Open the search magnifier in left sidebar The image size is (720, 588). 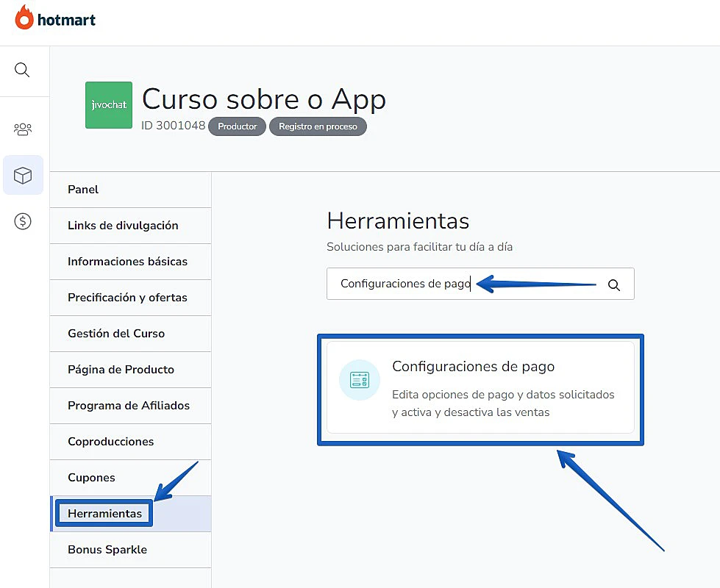click(x=23, y=70)
